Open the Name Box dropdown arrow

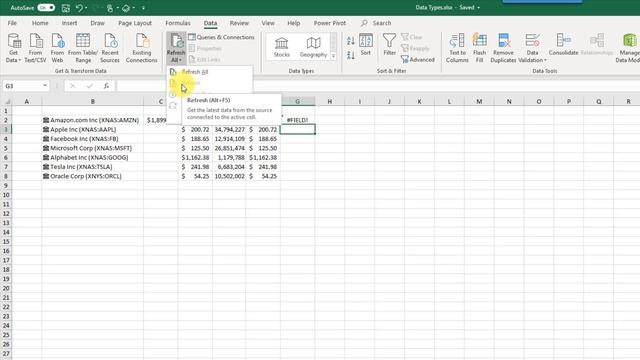[44, 86]
